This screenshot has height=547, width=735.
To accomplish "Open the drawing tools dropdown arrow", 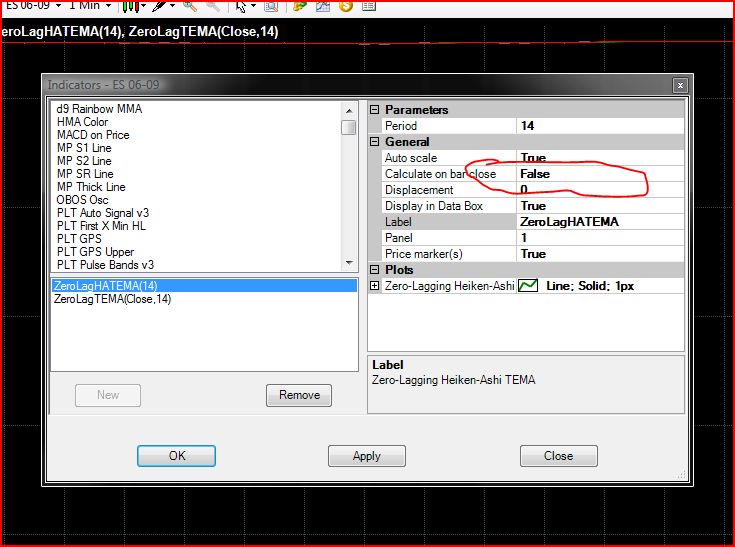I will tap(172, 6).
